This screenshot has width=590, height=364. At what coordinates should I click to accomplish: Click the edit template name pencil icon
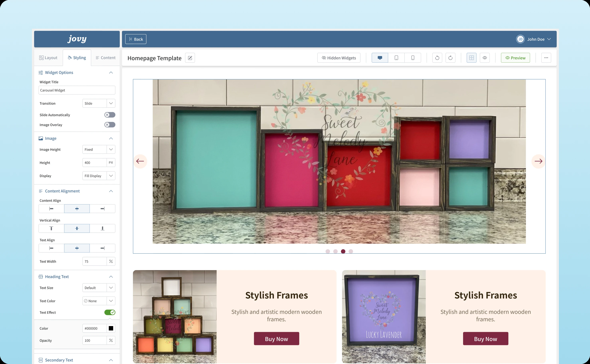coord(190,58)
